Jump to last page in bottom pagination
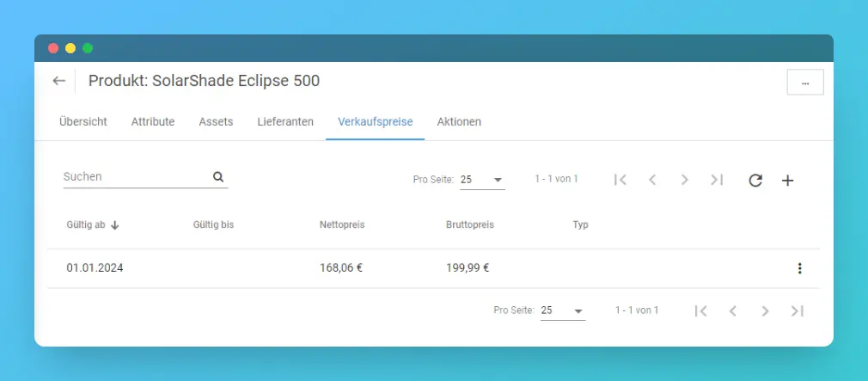Viewport: 868px width, 381px height. click(x=798, y=311)
